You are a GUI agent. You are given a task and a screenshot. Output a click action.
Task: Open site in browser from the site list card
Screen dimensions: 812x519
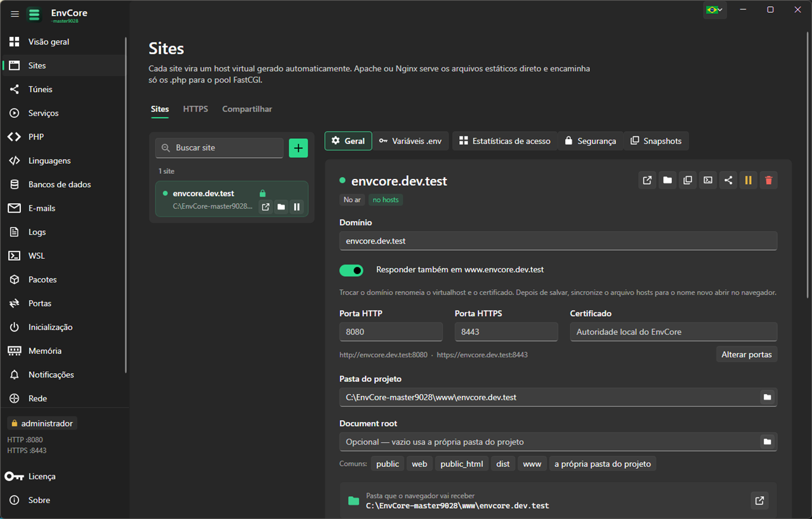click(x=266, y=207)
